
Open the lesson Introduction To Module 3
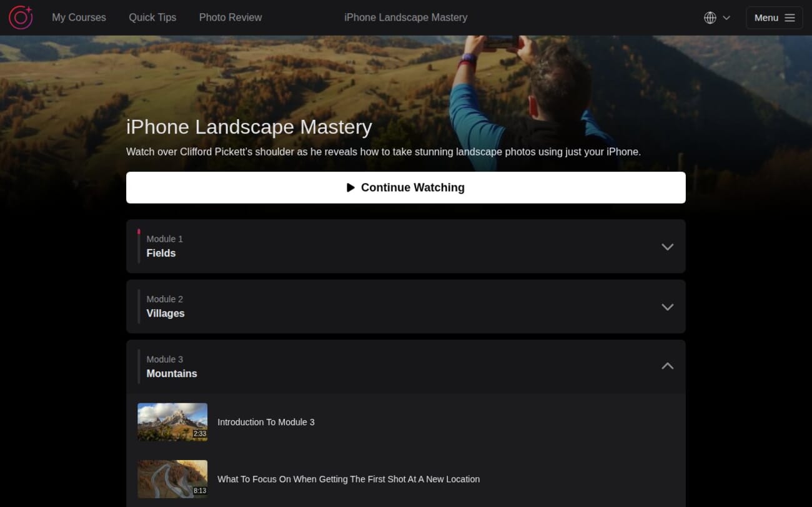[x=265, y=422]
